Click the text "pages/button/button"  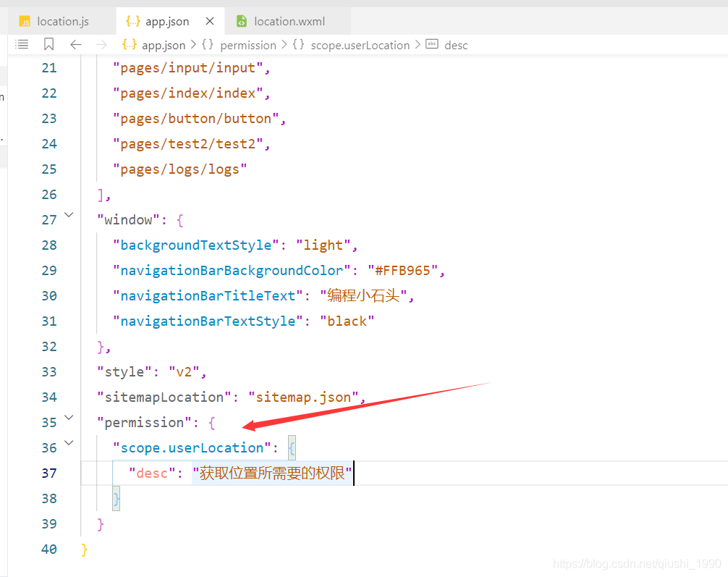[196, 119]
